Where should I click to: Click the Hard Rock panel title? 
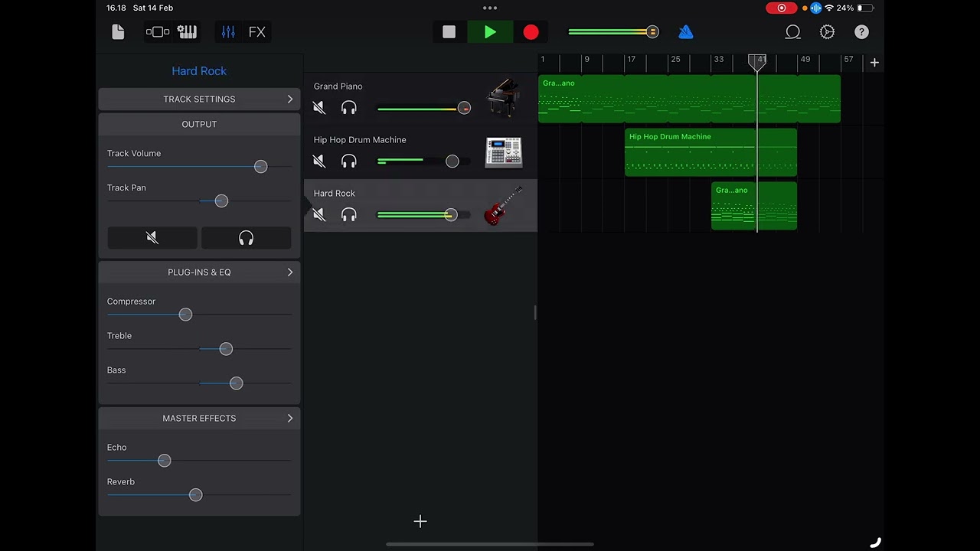[x=199, y=71]
